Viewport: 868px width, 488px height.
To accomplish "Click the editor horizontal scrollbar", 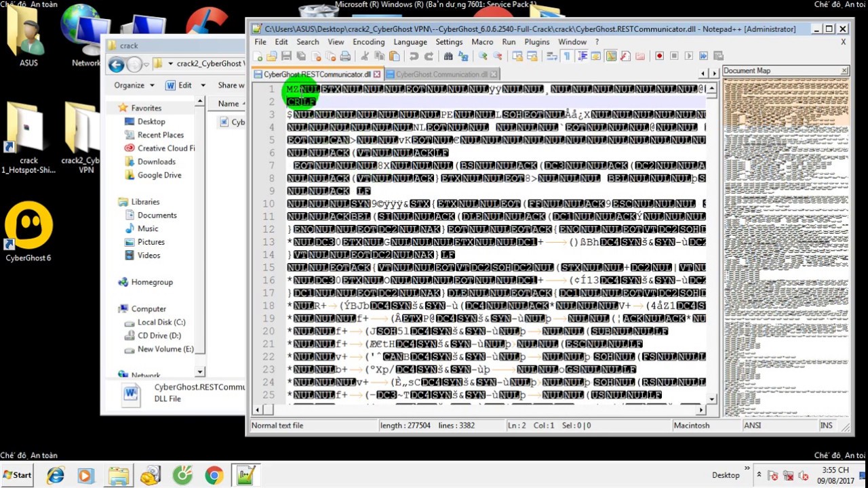I will pos(480,410).
